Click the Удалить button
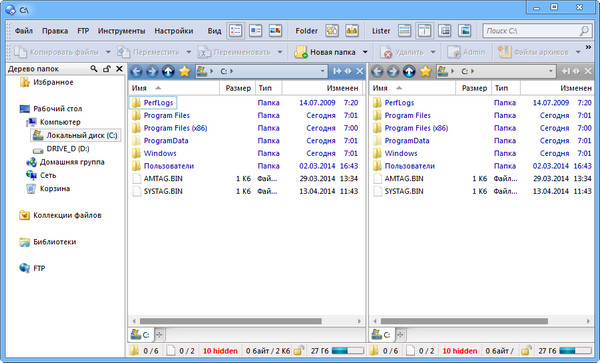The image size is (600, 363). click(403, 52)
